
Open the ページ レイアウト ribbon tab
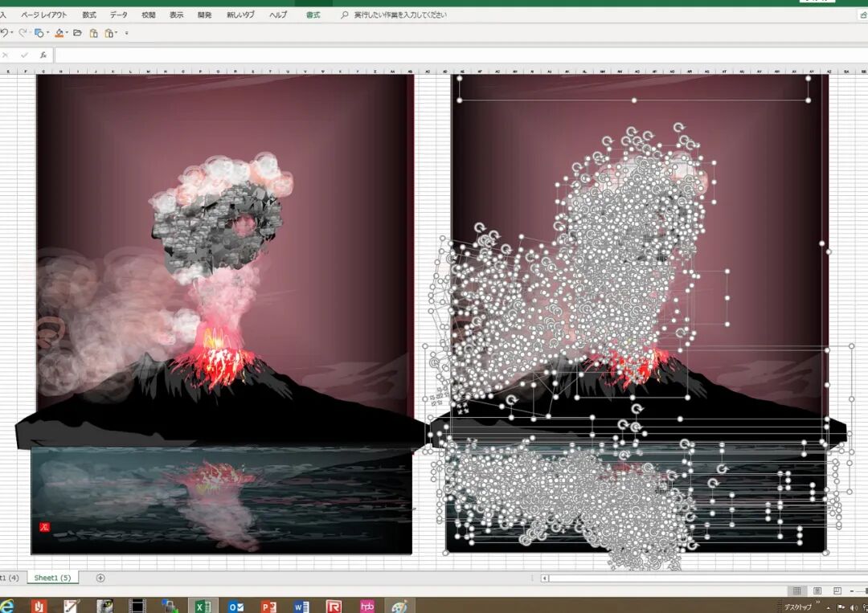point(43,15)
